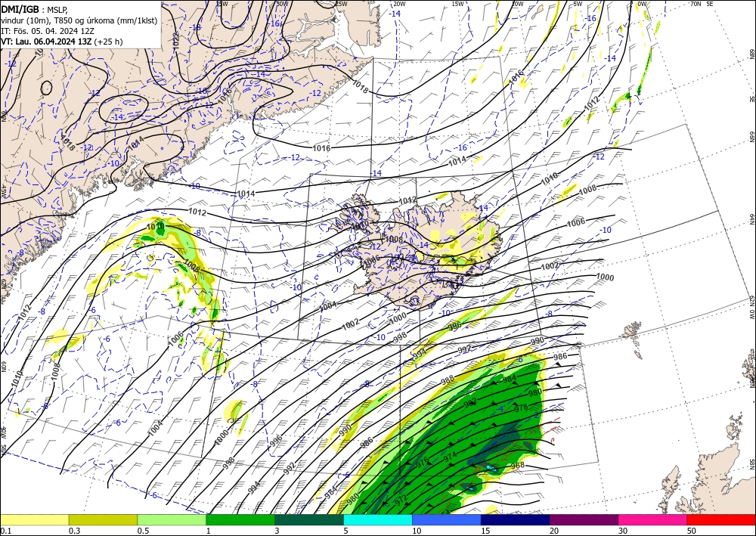
Task: Pick the cyan 5–10 legend swatch
Action: (x=378, y=519)
